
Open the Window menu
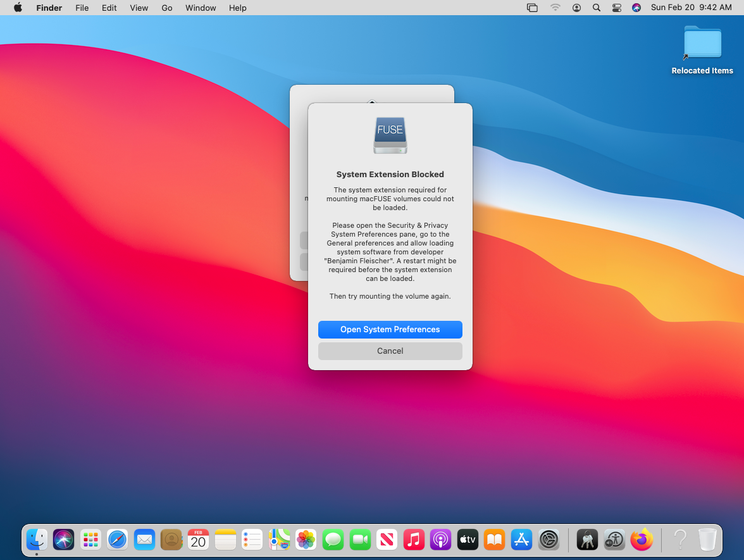click(201, 8)
